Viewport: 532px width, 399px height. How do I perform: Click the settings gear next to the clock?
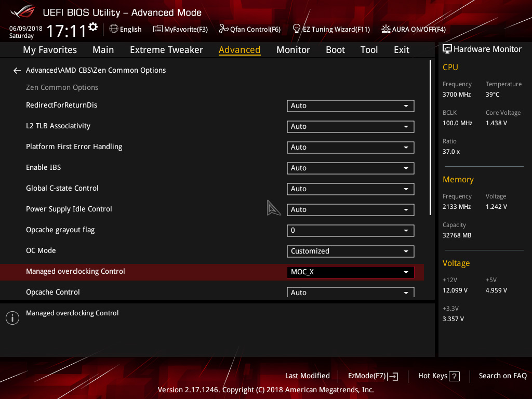point(93,27)
